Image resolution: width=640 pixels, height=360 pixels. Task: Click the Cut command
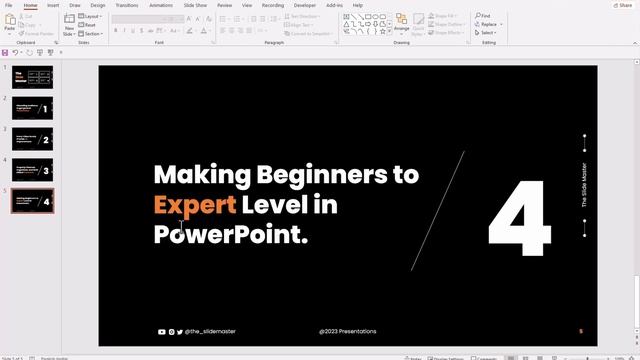click(x=26, y=16)
